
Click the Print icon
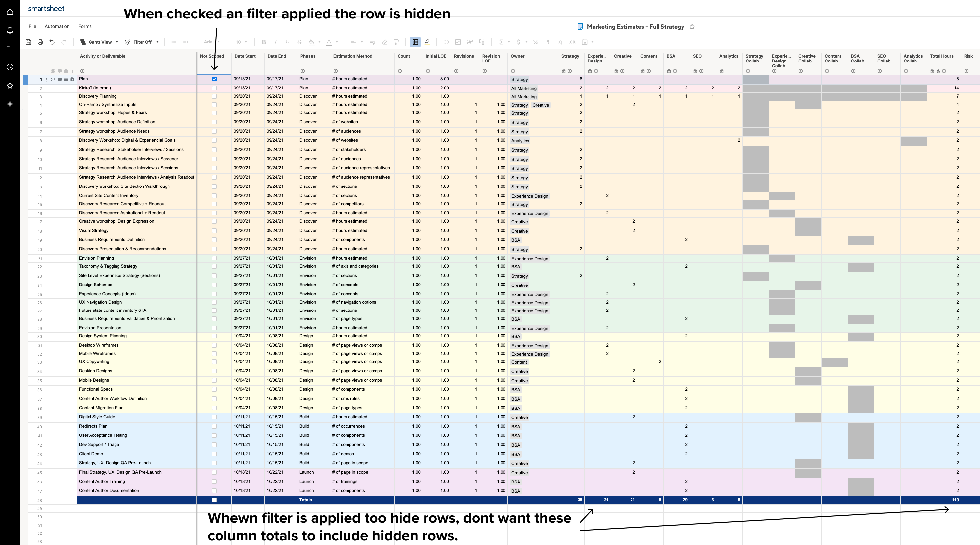click(x=40, y=42)
